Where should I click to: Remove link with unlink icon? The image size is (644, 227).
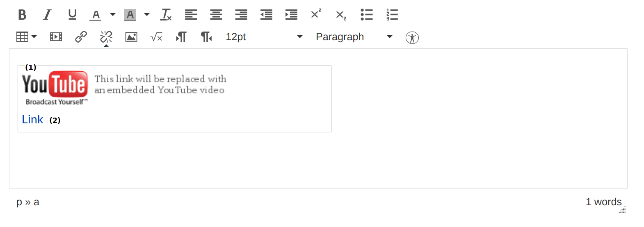[x=106, y=37]
